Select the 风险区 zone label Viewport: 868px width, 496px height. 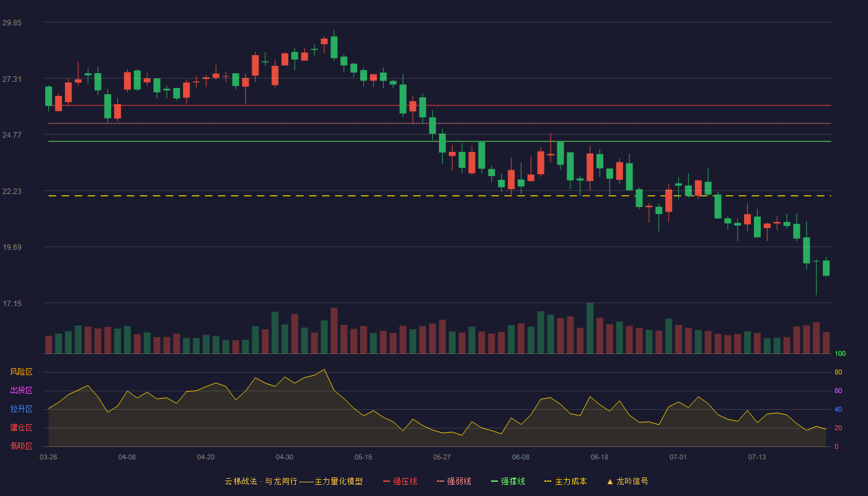[21, 372]
